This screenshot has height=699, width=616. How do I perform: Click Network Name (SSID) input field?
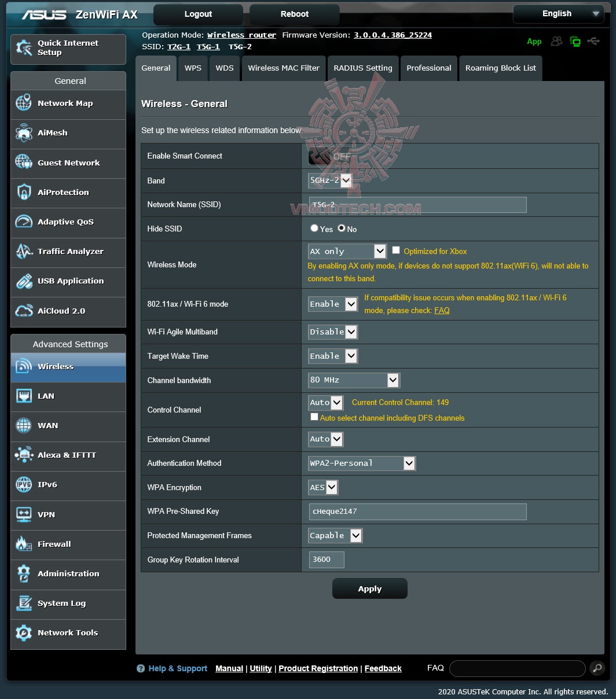click(418, 204)
